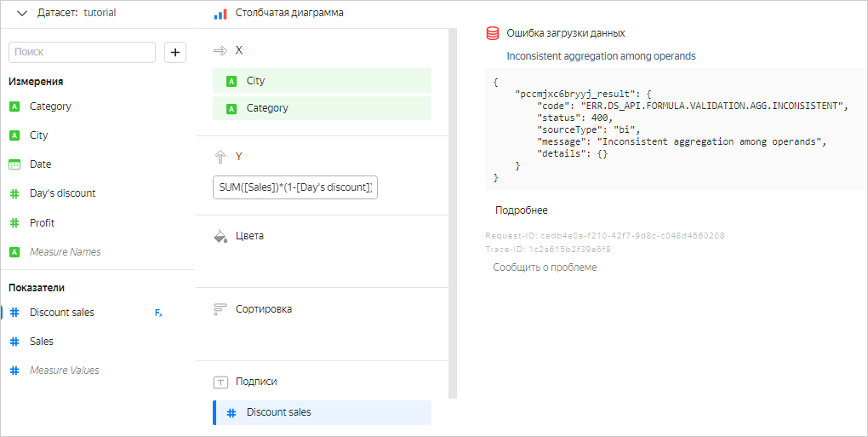Click the Sorting section icon
This screenshot has width=868, height=437.
(220, 309)
